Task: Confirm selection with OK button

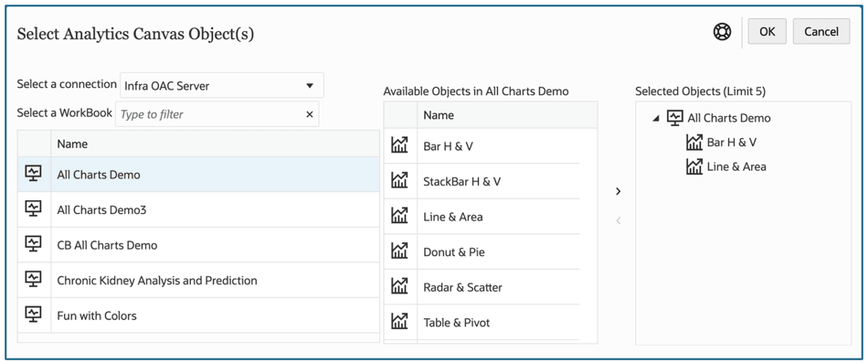Action: point(767,32)
